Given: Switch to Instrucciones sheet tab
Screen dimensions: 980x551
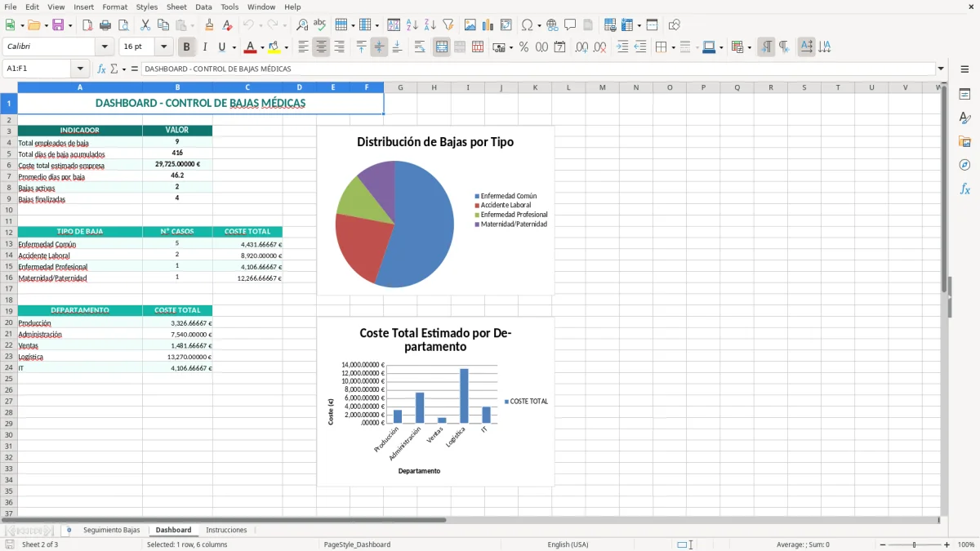Looking at the screenshot, I should 226,530.
